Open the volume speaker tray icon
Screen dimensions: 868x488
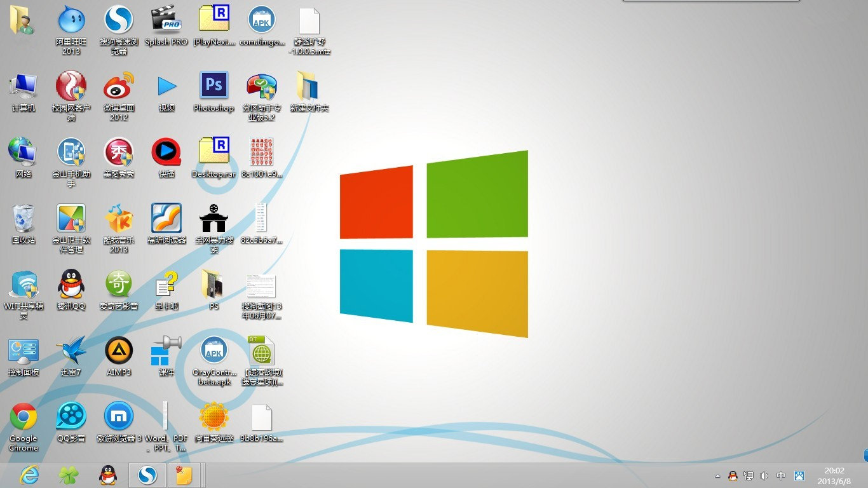click(764, 475)
